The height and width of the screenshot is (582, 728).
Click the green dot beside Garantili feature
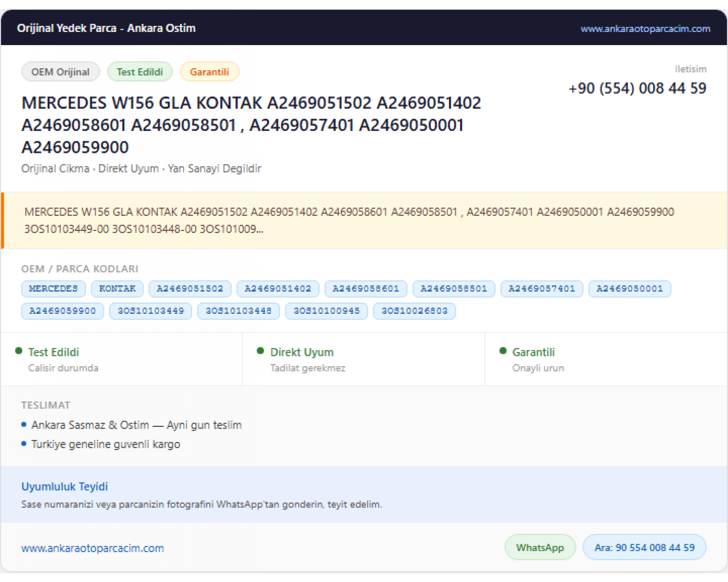503,351
